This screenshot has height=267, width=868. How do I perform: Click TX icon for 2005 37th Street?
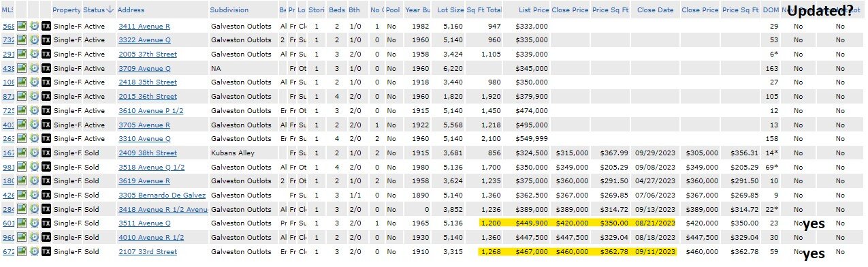click(46, 54)
